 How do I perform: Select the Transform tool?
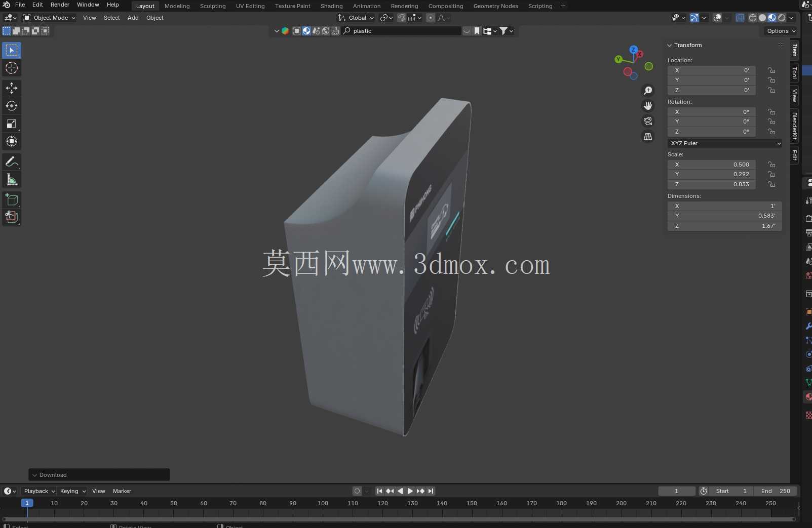(12, 141)
